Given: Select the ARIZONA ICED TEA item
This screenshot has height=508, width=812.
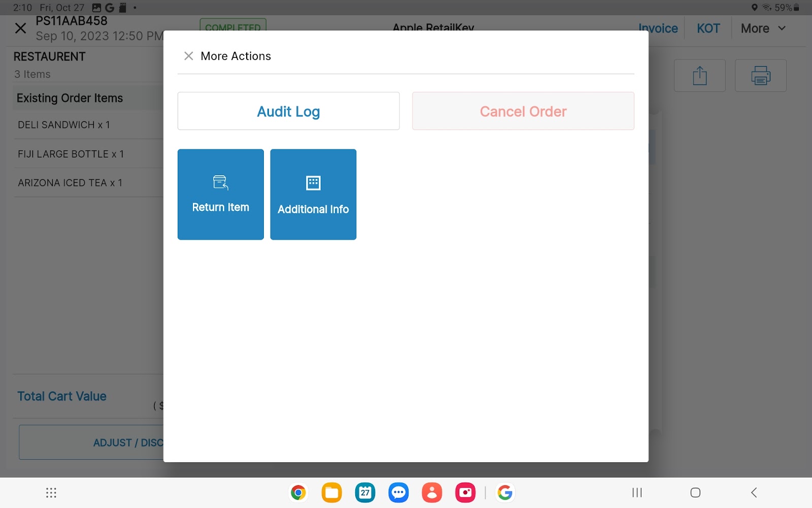Looking at the screenshot, I should (x=70, y=183).
